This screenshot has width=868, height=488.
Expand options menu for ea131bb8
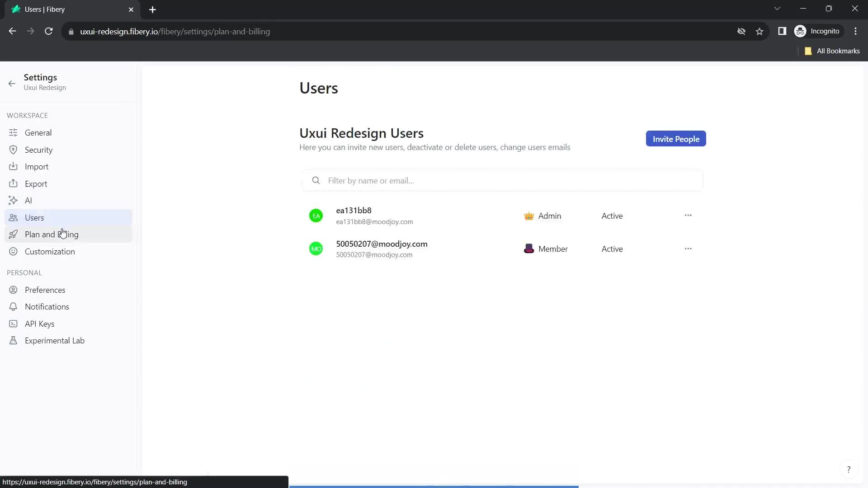coord(689,215)
